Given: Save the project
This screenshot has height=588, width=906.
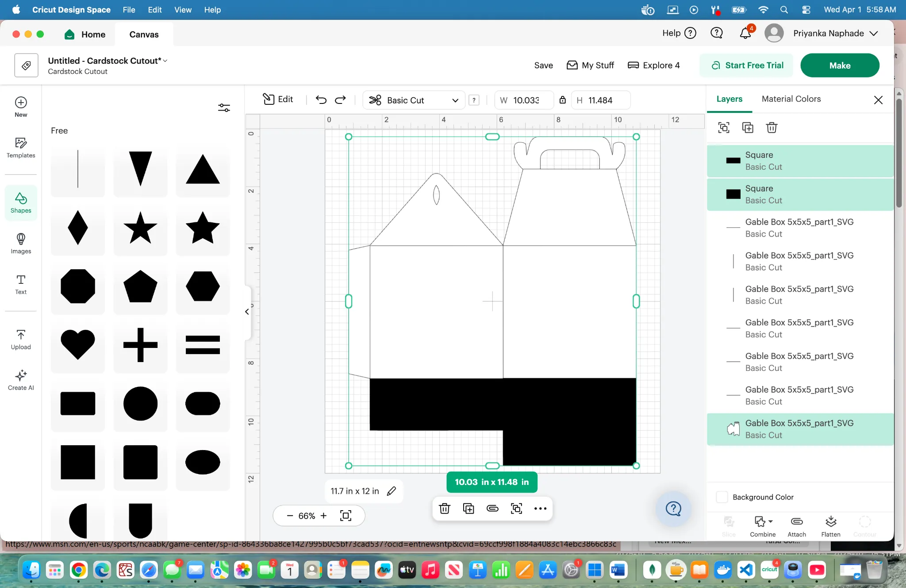Looking at the screenshot, I should 543,65.
